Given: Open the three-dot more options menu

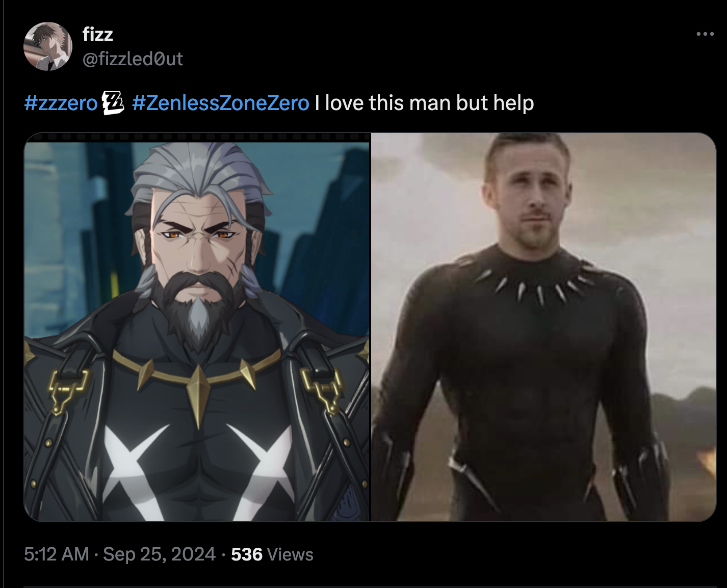Looking at the screenshot, I should [705, 34].
